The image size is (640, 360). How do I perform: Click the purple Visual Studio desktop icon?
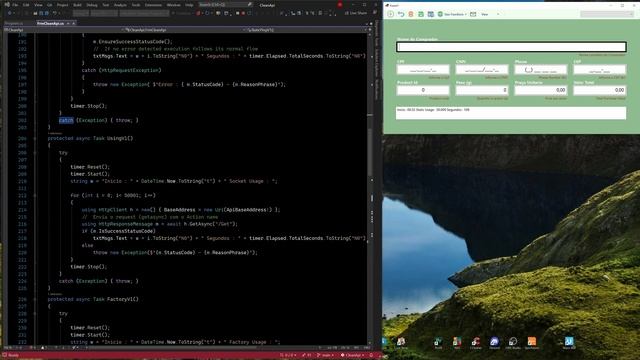[x=494, y=342]
